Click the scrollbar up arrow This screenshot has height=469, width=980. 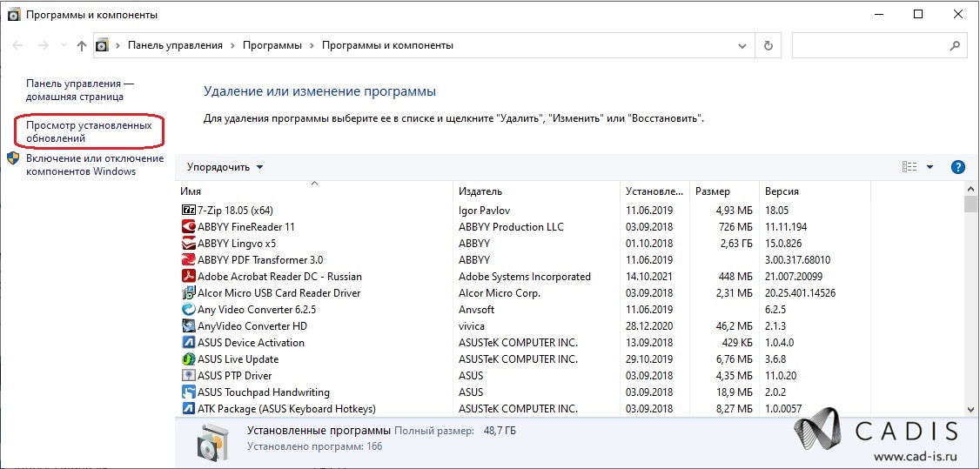point(970,188)
